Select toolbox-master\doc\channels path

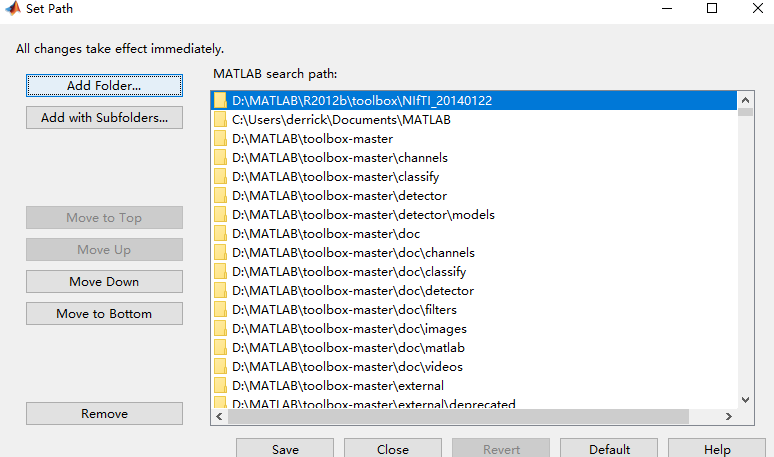(474, 253)
